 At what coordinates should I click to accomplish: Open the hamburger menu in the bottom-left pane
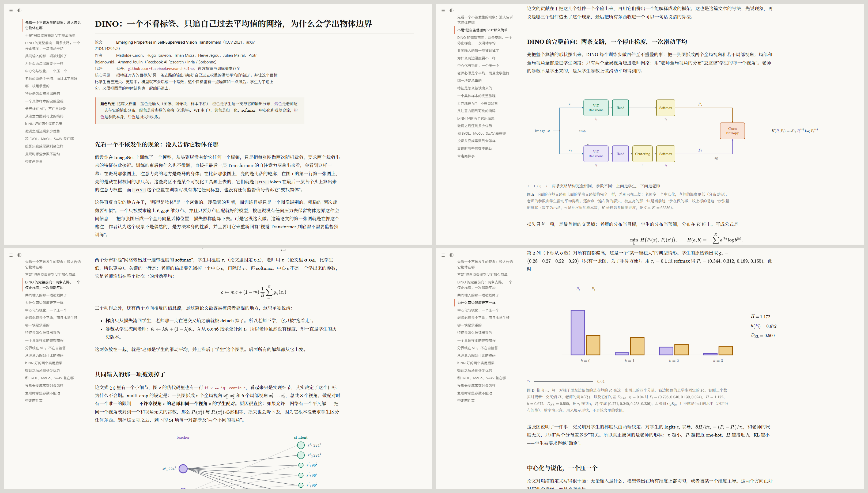(x=11, y=255)
